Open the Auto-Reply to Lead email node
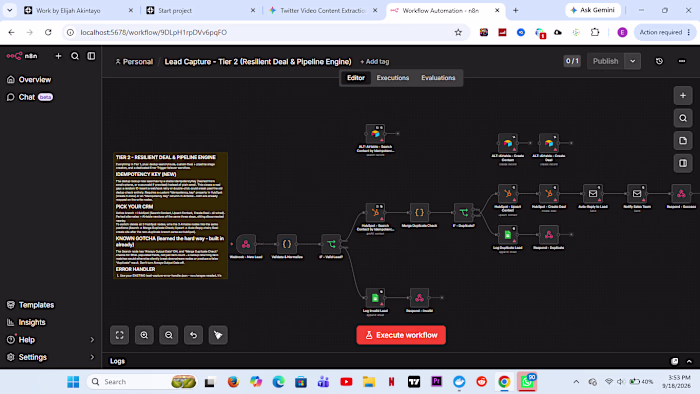This screenshot has width=700, height=394. tap(593, 194)
